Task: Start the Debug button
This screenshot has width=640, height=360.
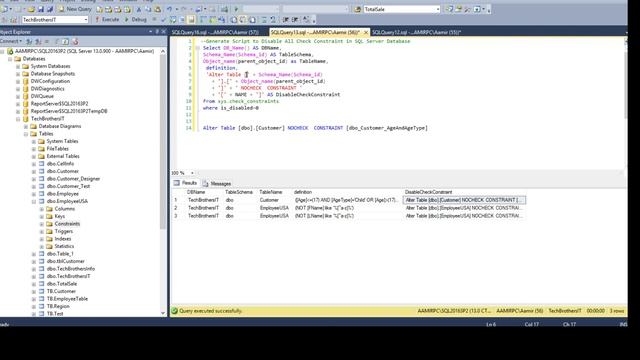Action: point(136,19)
